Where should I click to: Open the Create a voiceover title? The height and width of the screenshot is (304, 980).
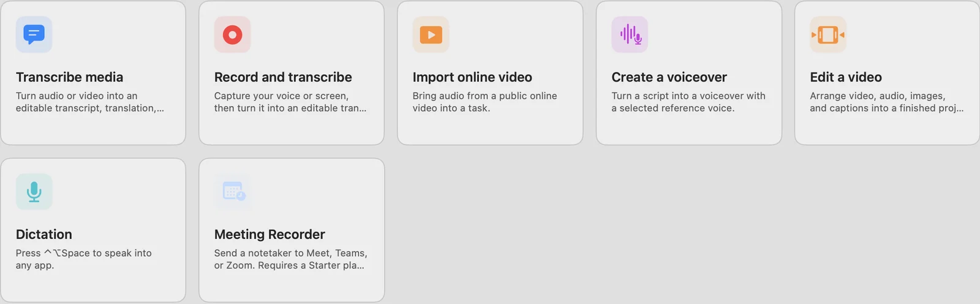pyautogui.click(x=669, y=77)
